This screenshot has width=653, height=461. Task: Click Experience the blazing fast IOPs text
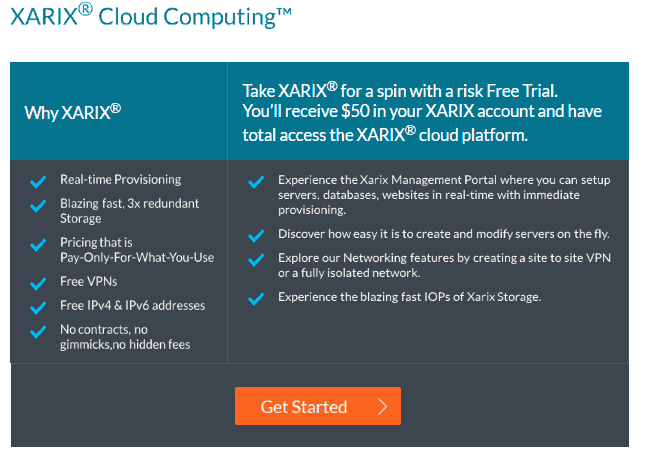(409, 297)
